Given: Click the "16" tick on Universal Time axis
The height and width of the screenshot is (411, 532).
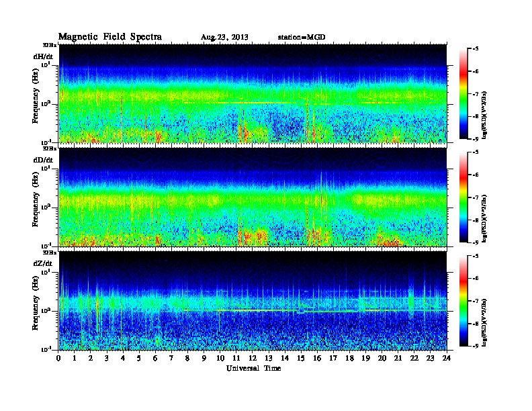Looking at the screenshot, I should (317, 359).
